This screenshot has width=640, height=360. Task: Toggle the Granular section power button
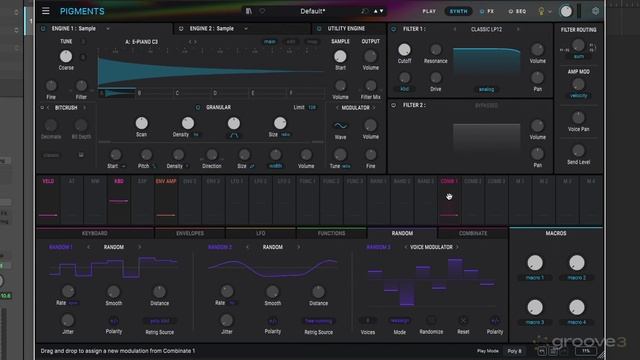click(198, 107)
